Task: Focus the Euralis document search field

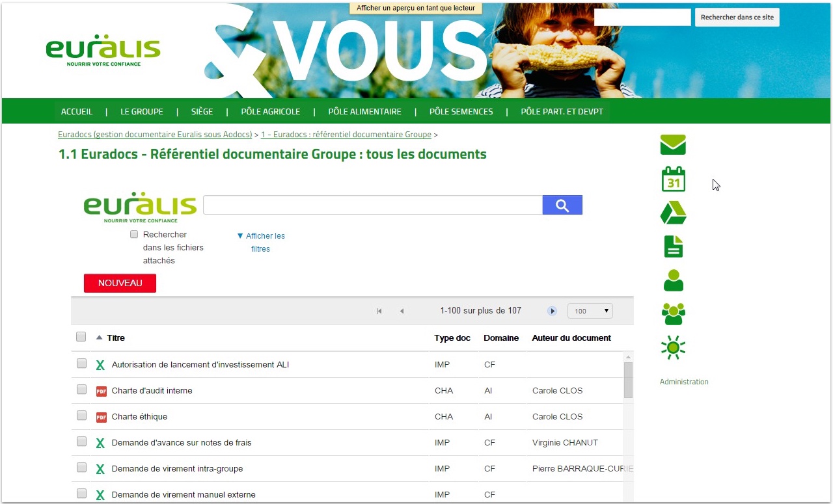Action: coord(373,205)
